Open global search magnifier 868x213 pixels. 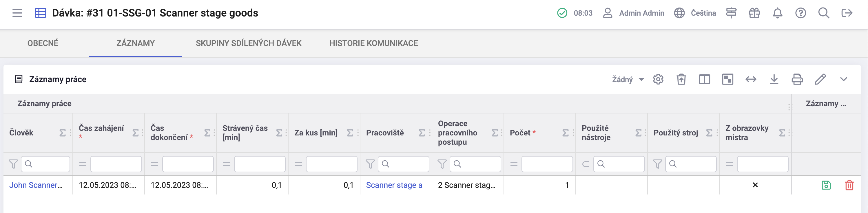[824, 13]
